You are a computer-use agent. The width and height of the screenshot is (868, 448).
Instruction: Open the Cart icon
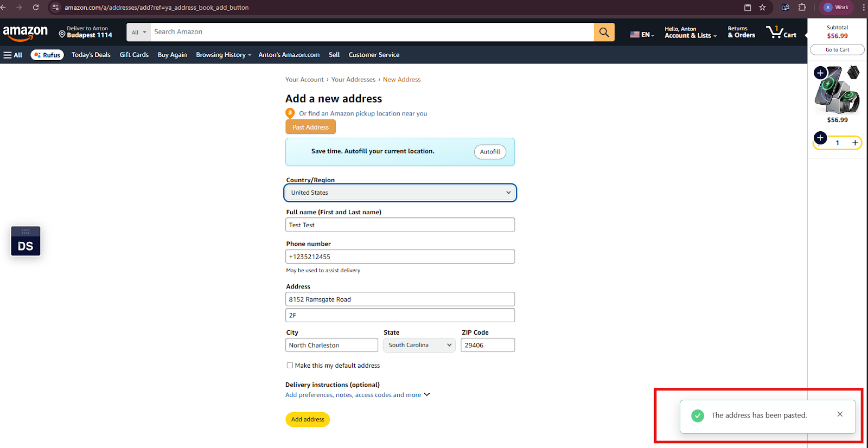click(781, 32)
